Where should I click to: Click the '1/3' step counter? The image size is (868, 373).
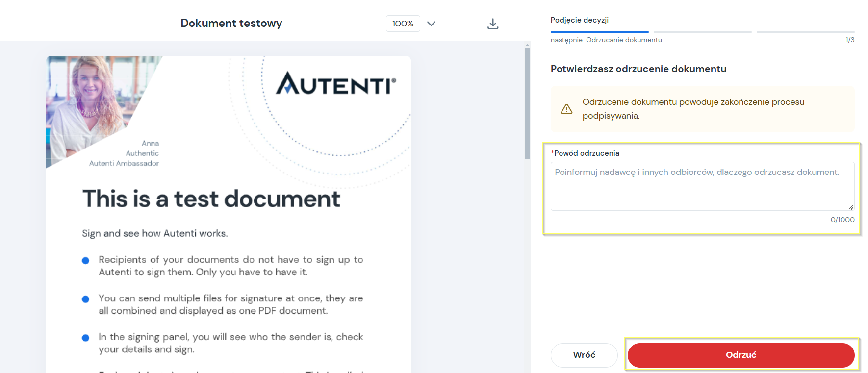click(850, 40)
